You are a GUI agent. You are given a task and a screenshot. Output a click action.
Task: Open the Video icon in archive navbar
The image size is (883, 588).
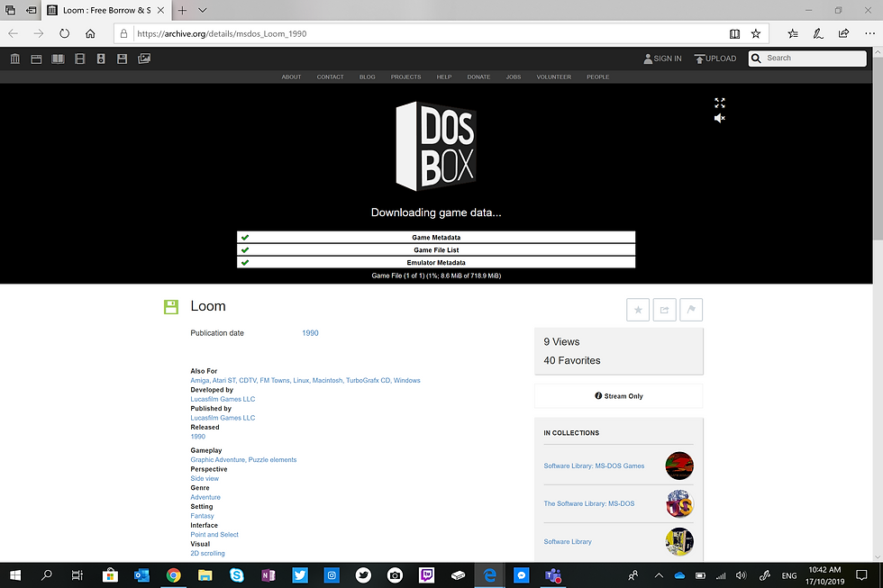click(x=80, y=59)
